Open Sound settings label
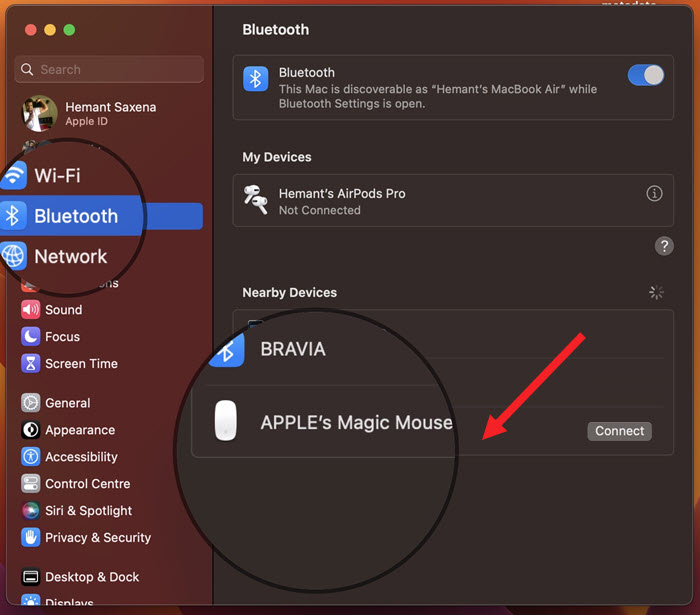The width and height of the screenshot is (700, 615). tap(64, 310)
